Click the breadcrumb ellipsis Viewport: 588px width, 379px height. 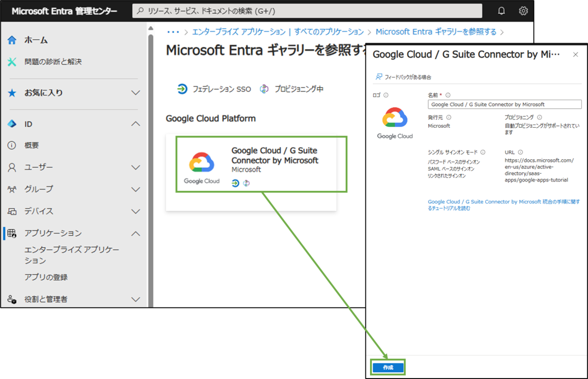click(x=173, y=32)
